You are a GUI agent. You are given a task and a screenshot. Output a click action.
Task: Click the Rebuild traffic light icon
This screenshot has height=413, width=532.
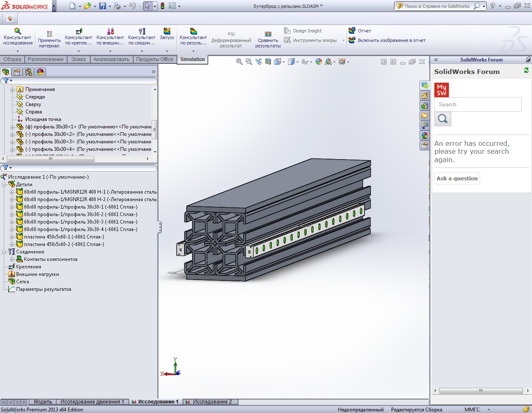click(x=163, y=6)
